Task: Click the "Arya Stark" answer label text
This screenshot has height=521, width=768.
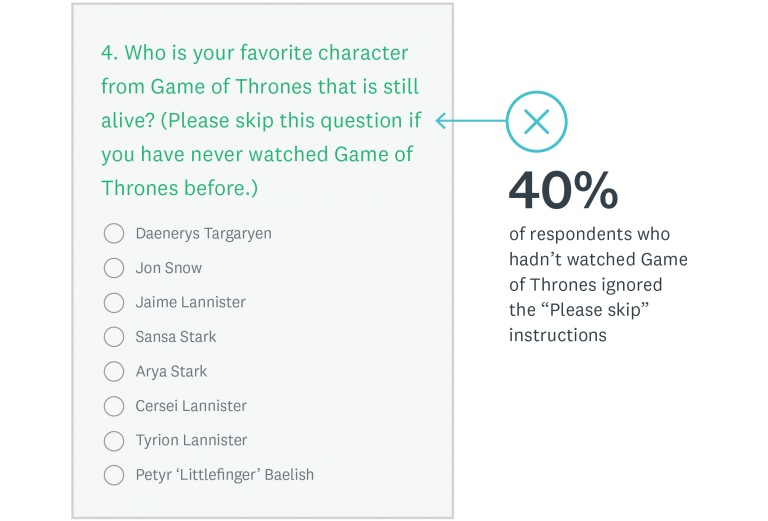Action: point(171,371)
